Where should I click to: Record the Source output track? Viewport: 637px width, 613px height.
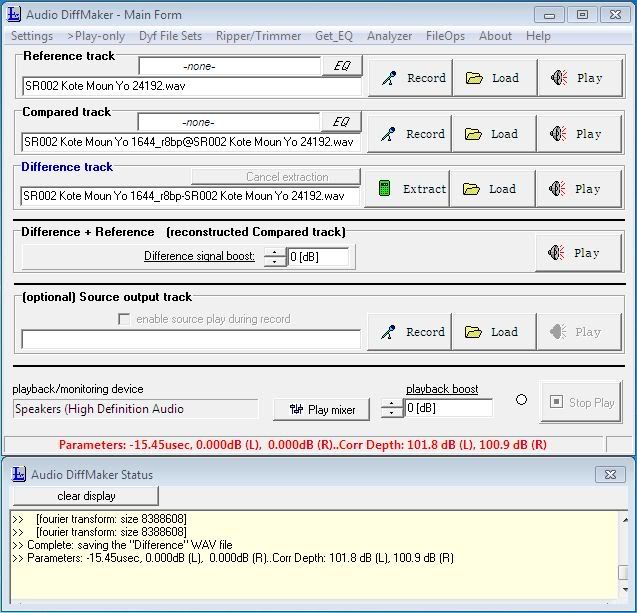click(409, 332)
